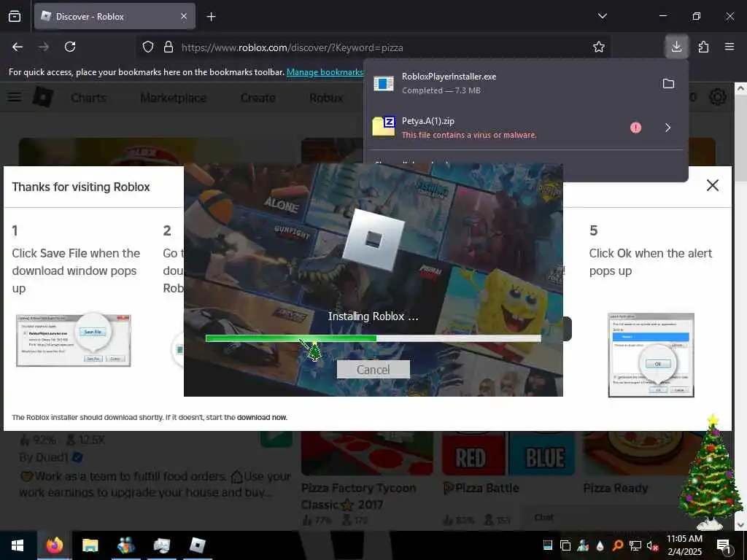The image size is (747, 560).
Task: Bookmark this page with the star icon
Action: pyautogui.click(x=599, y=47)
